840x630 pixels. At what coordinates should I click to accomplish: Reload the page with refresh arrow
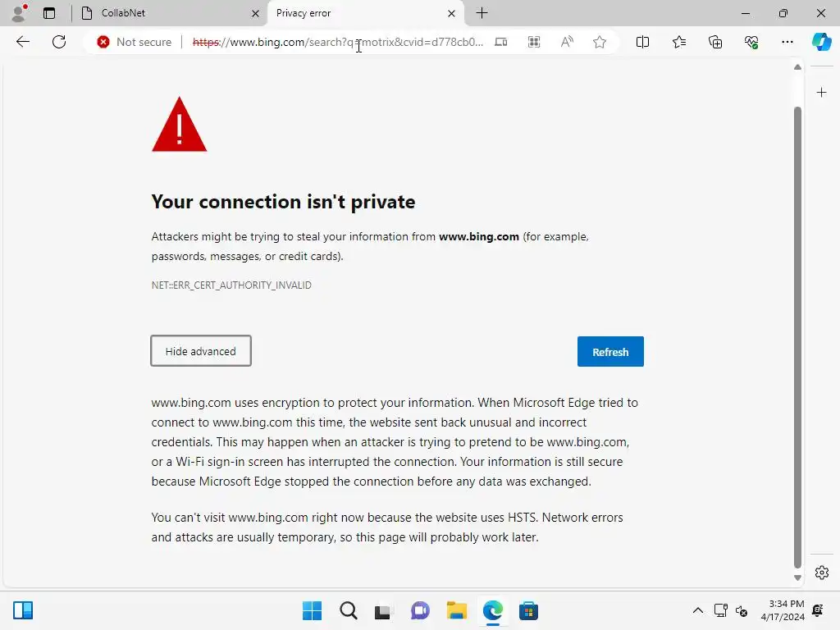point(59,42)
